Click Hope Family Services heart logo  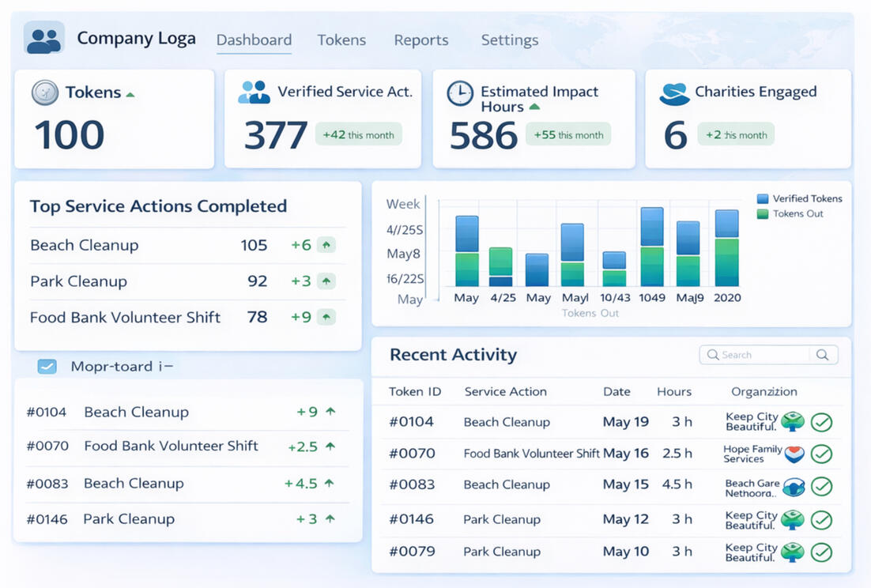pos(793,454)
